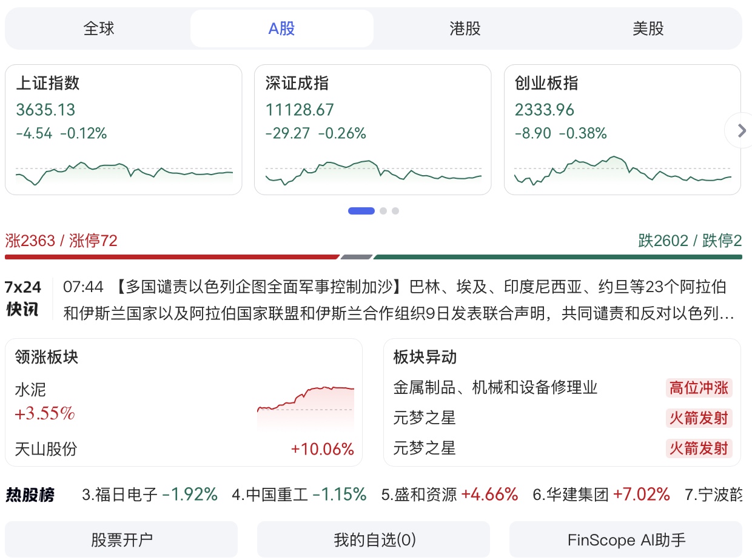Click the red rising-stocks progress bar
752x560 pixels.
[172, 257]
